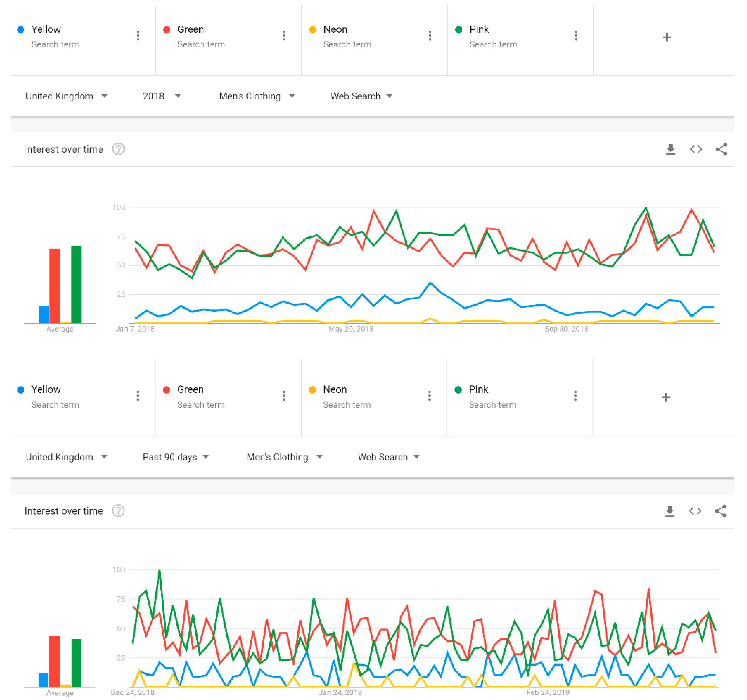747x700 pixels.
Task: Open more options for top Pink term
Action: [x=576, y=36]
